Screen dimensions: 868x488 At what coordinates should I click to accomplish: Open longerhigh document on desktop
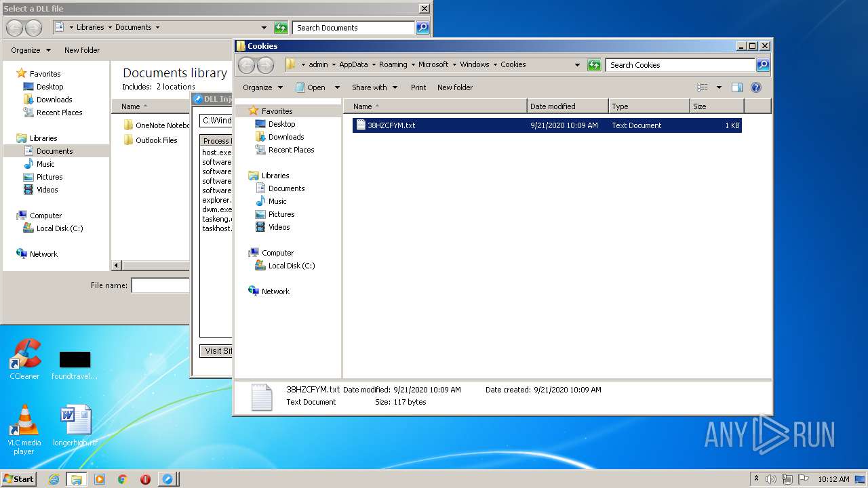click(x=75, y=426)
